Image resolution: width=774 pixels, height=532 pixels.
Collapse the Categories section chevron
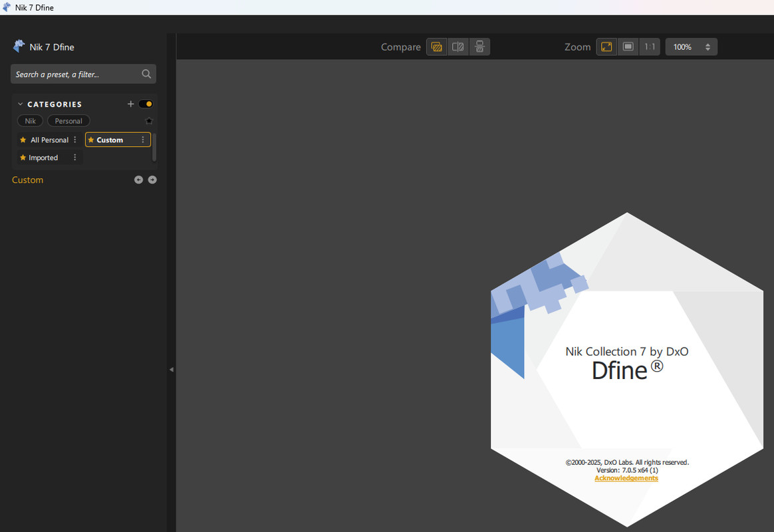(20, 104)
